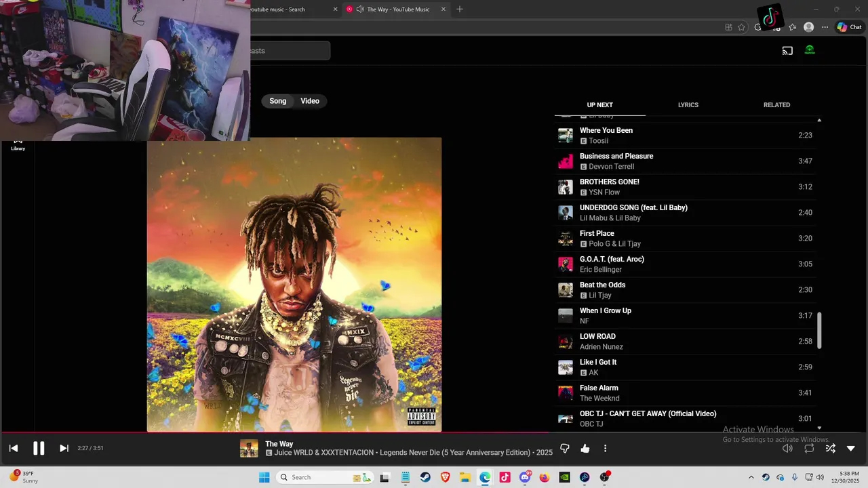Open the UP NEXT tab
The width and height of the screenshot is (868, 488).
[599, 105]
